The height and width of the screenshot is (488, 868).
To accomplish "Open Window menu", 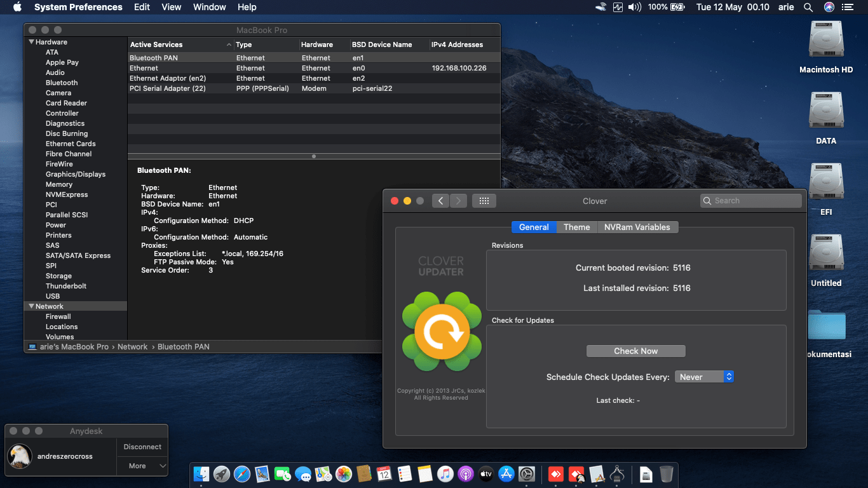I will (209, 8).
